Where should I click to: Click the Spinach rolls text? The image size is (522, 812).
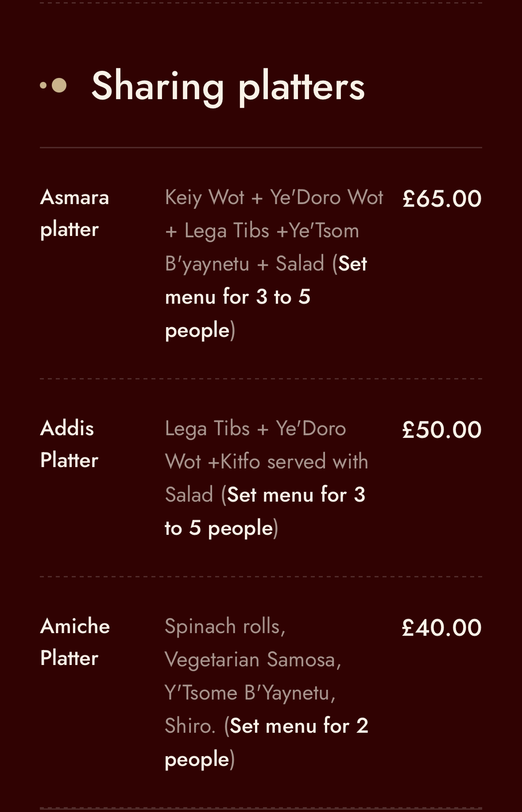pyautogui.click(x=225, y=626)
